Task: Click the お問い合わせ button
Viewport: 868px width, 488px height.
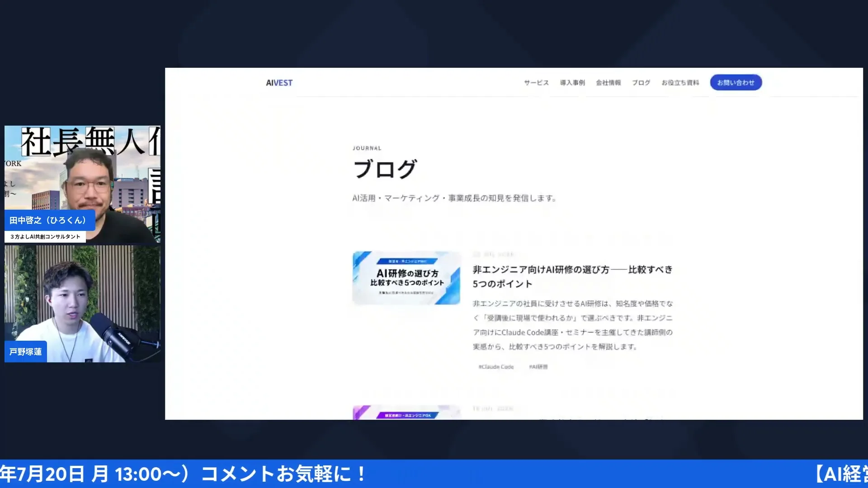Action: (x=736, y=83)
